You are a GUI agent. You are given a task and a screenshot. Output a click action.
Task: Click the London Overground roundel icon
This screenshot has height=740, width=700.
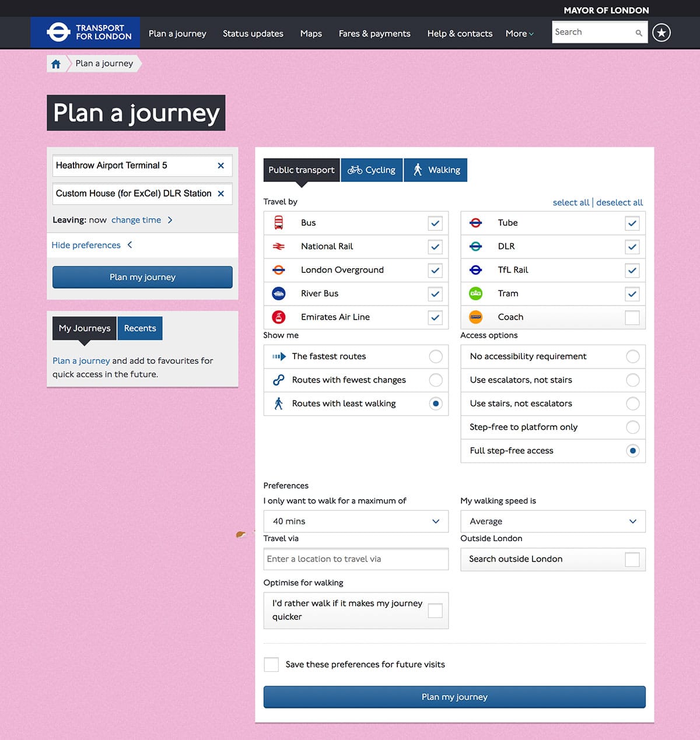tap(279, 270)
